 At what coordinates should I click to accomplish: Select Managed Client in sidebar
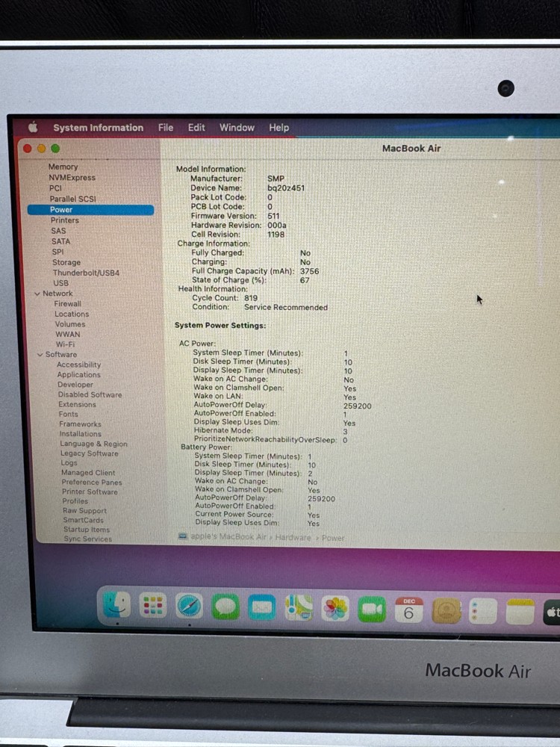88,473
